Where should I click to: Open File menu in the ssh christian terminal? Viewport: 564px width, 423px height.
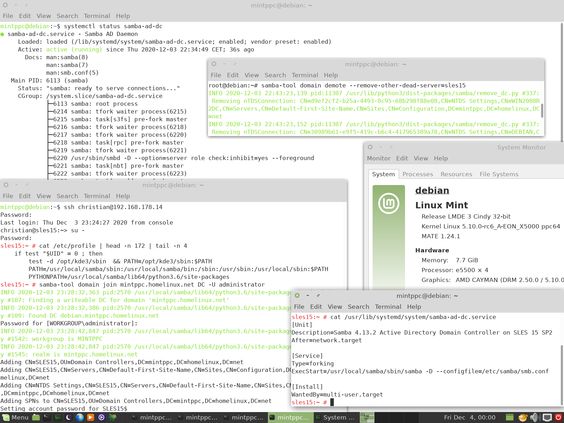(8, 196)
